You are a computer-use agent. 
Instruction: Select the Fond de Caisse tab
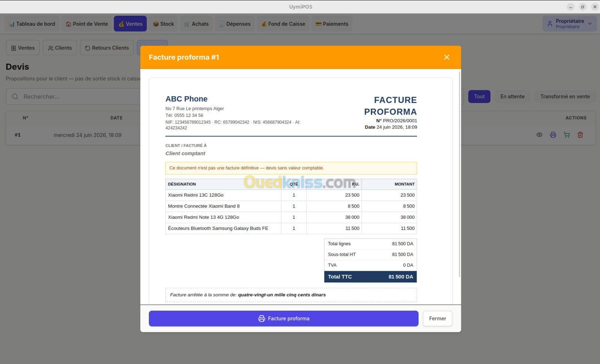click(283, 24)
